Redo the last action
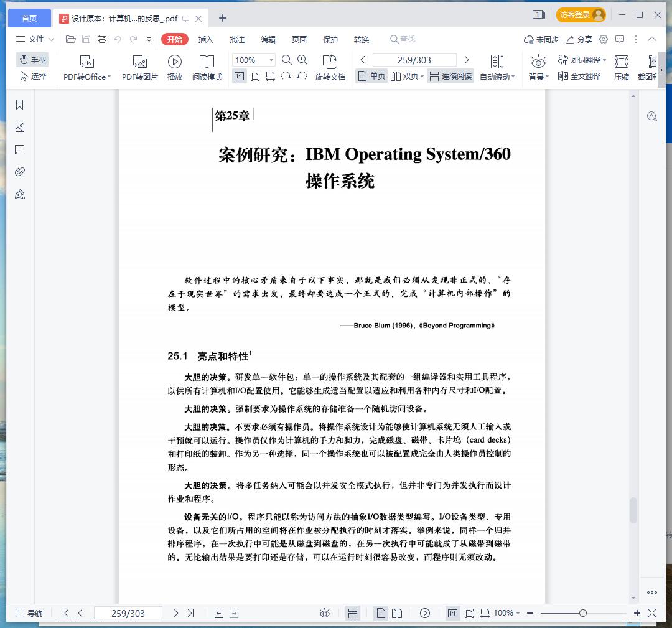This screenshot has height=628, width=672. click(x=133, y=39)
